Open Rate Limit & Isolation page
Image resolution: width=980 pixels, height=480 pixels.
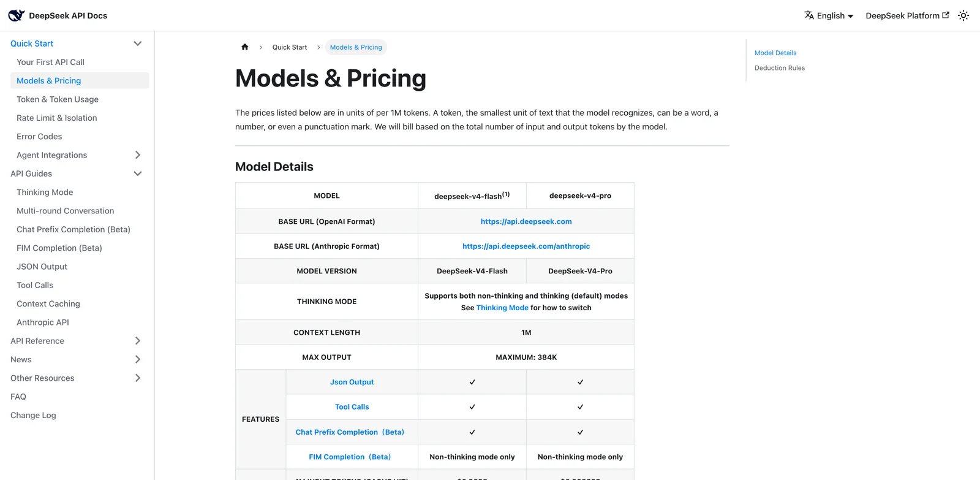[x=57, y=118]
